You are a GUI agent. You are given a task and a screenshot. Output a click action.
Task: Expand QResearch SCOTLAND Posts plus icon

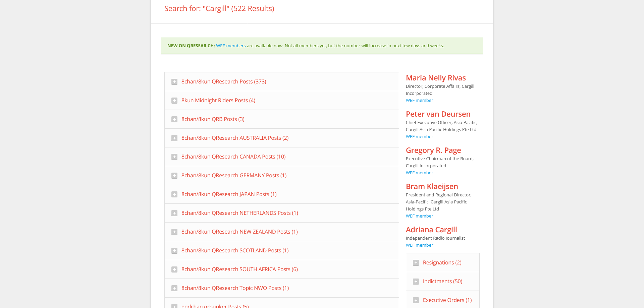point(174,251)
